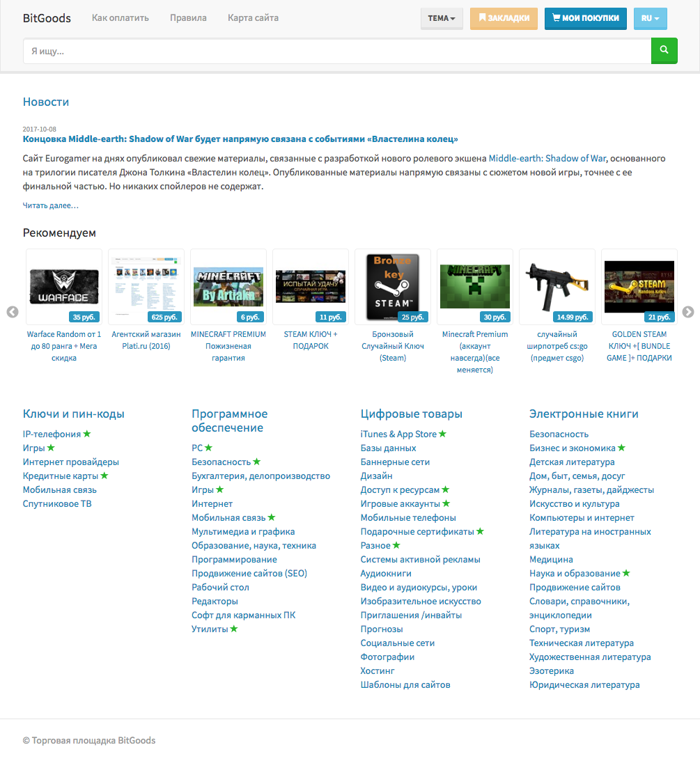Open My Purchases (Мои покупки) cart button
The height and width of the screenshot is (761, 700).
585,18
